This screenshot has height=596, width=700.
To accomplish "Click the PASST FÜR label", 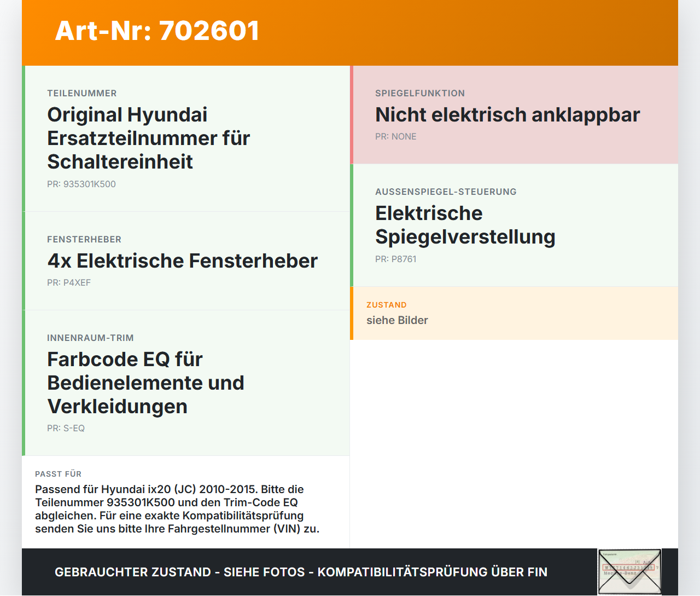I will click(58, 474).
